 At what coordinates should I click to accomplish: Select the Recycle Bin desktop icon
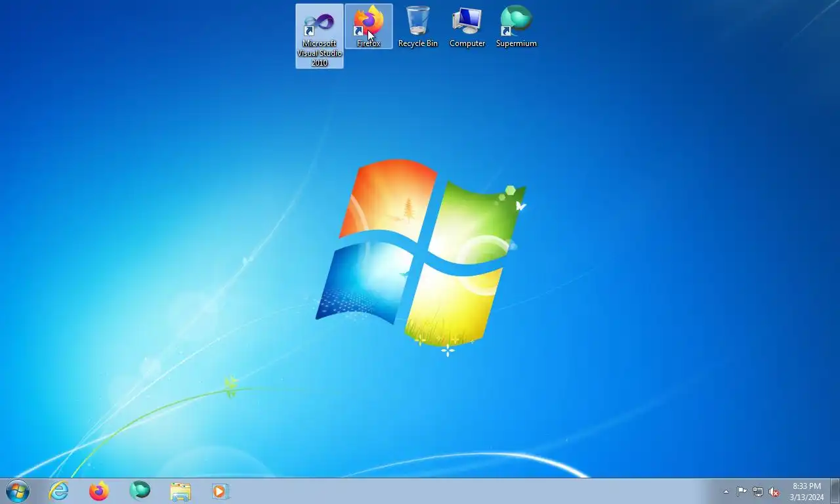point(418,26)
